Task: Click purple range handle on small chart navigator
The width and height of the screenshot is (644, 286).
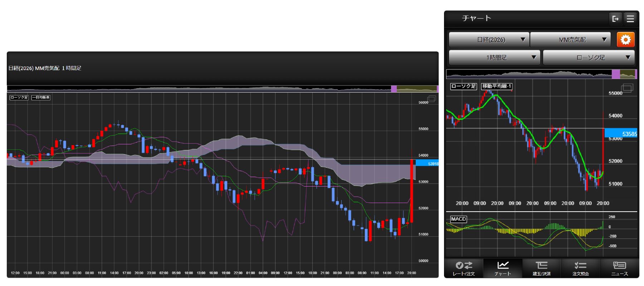Action: (615, 74)
